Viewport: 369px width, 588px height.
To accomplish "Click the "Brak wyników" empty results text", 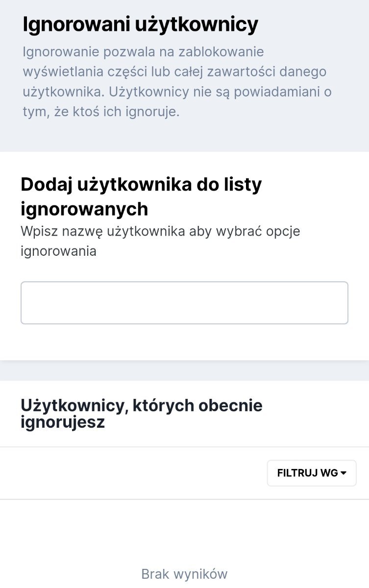I will tap(184, 574).
